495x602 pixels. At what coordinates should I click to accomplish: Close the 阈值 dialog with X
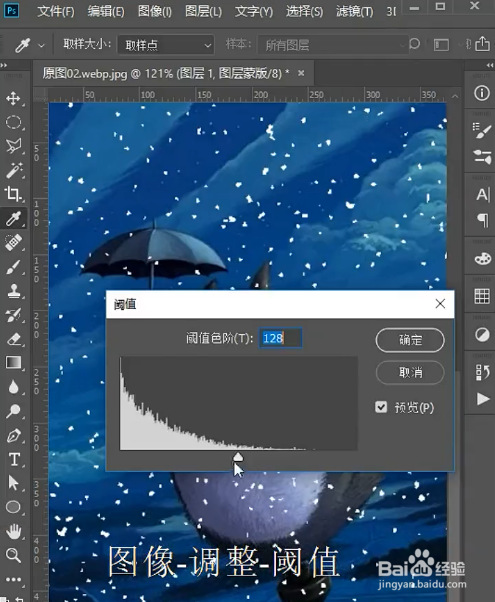point(440,304)
